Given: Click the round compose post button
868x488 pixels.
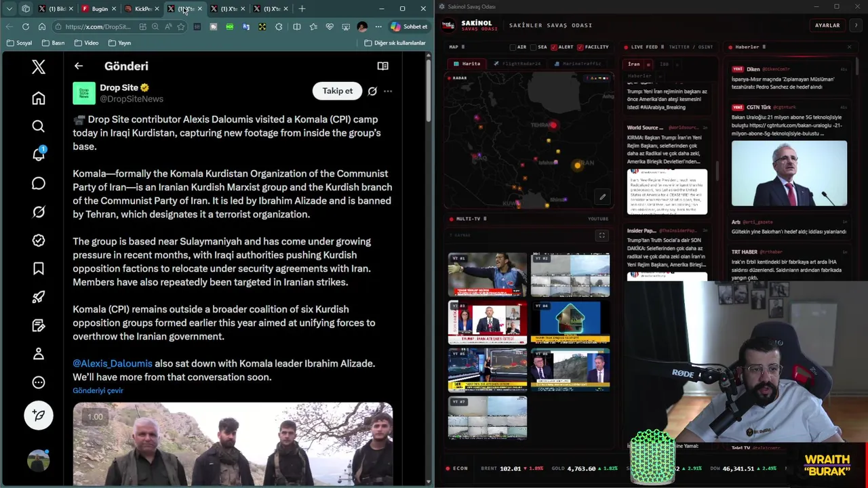Looking at the screenshot, I should 39,415.
